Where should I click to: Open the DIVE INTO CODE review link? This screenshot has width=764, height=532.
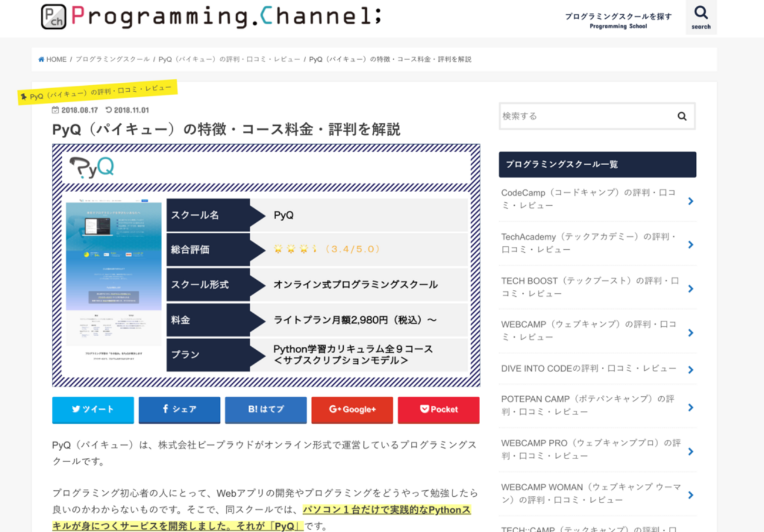597,369
